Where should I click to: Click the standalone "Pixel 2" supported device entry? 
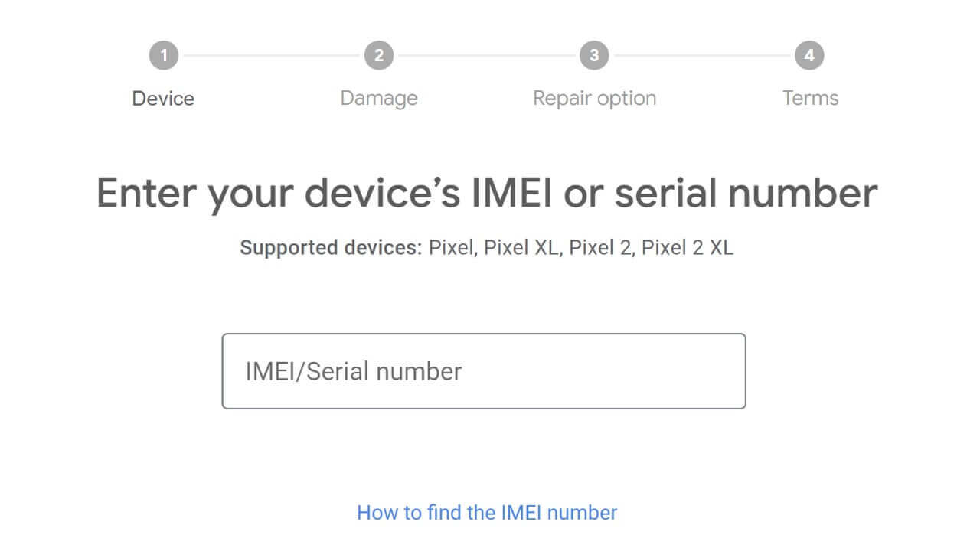coord(600,248)
